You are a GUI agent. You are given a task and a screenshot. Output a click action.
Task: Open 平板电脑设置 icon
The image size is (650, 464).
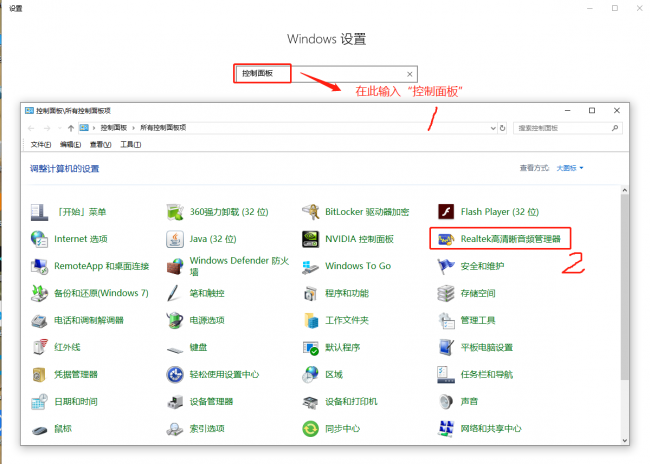coord(446,347)
